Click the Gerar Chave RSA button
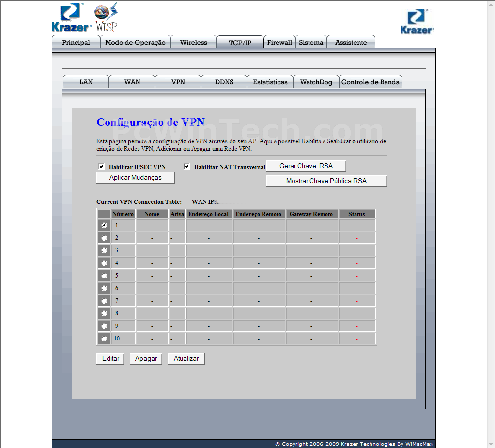This screenshot has width=495, height=448. (306, 166)
